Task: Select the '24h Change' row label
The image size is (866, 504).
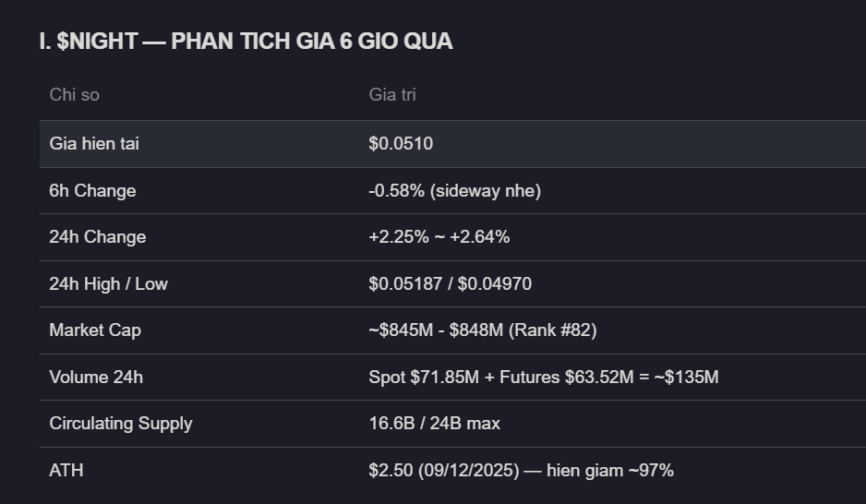Action: point(97,237)
